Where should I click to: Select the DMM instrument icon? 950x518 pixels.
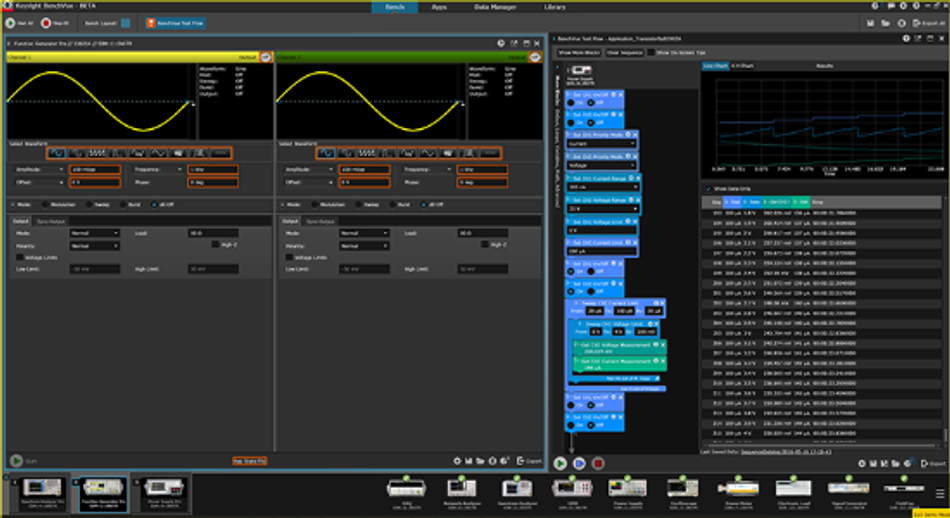click(573, 490)
